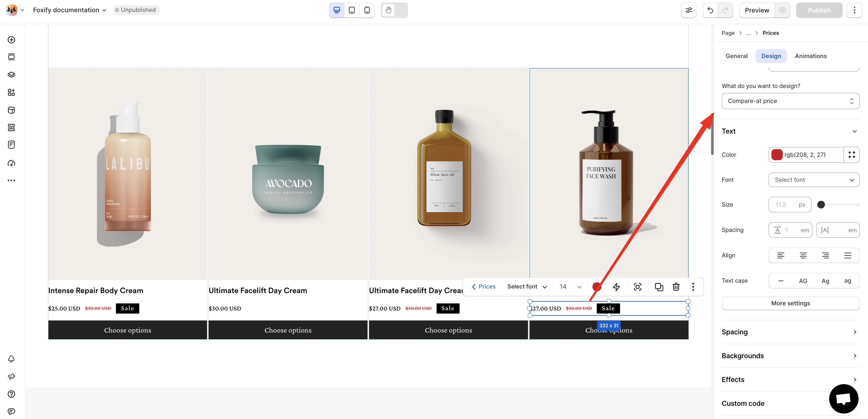Image resolution: width=868 pixels, height=419 pixels.
Task: Open the Compare-at price design dropdown
Action: pyautogui.click(x=790, y=101)
